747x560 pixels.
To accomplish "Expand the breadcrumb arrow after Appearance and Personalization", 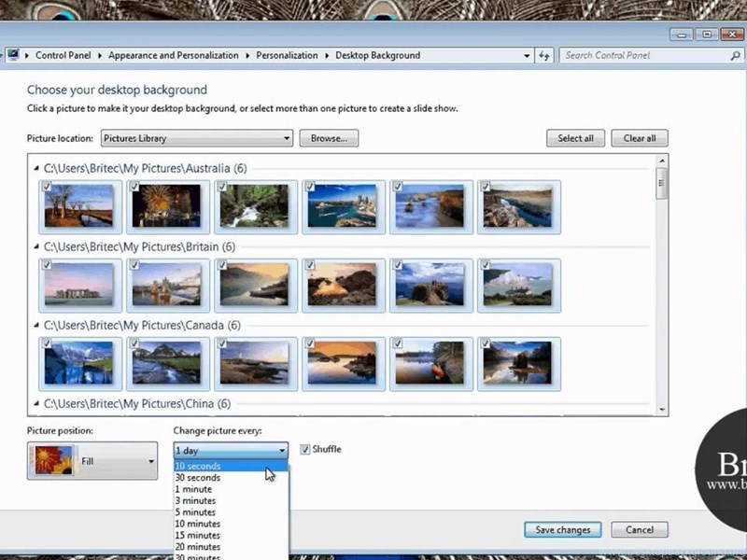I will coord(247,56).
